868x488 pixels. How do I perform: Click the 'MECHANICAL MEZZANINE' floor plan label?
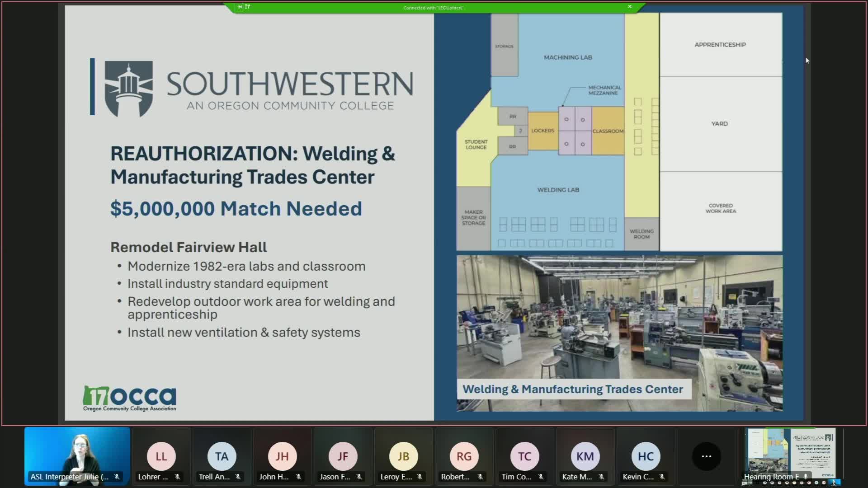(x=604, y=90)
